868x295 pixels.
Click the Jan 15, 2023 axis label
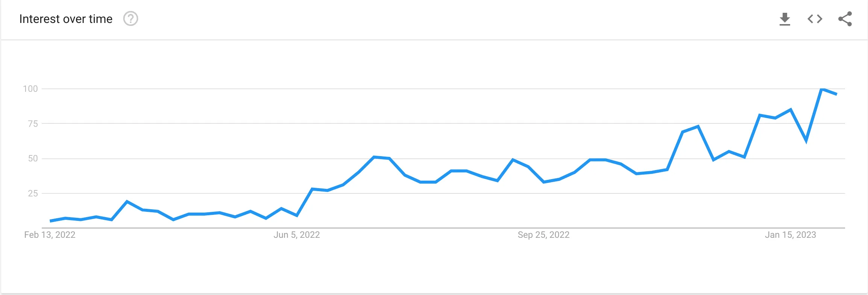790,235
